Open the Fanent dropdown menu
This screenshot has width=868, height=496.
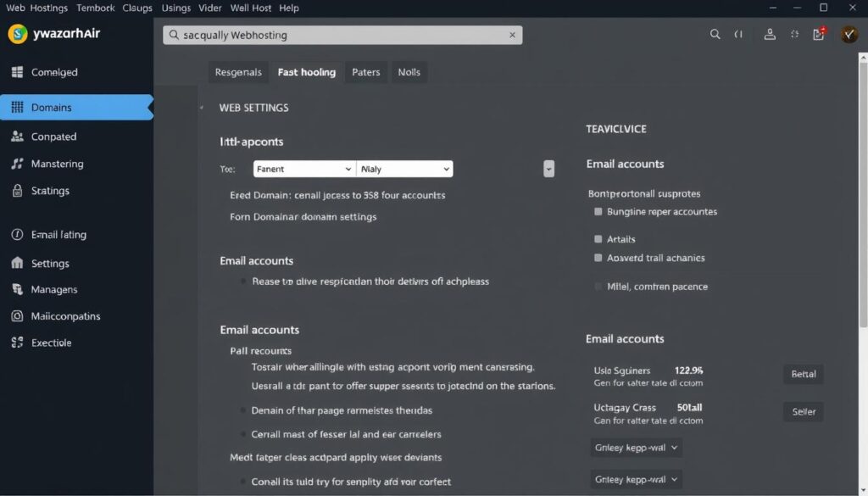coord(303,168)
